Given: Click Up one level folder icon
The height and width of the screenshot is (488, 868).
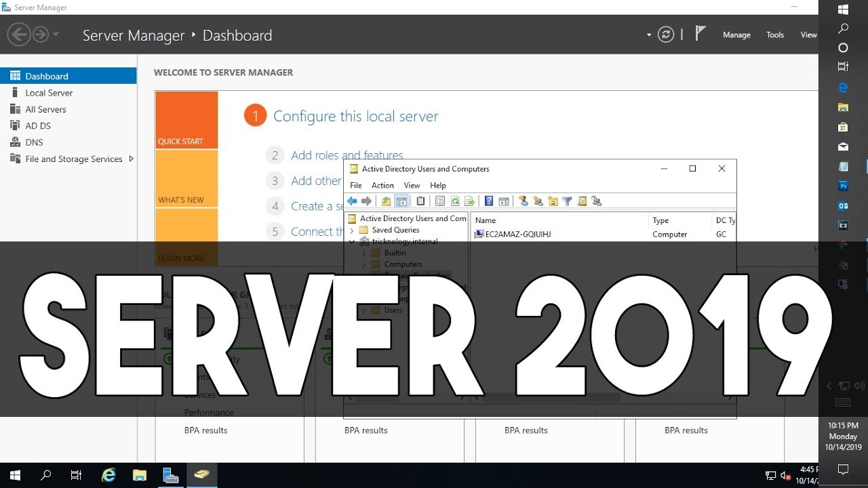Looking at the screenshot, I should [387, 201].
